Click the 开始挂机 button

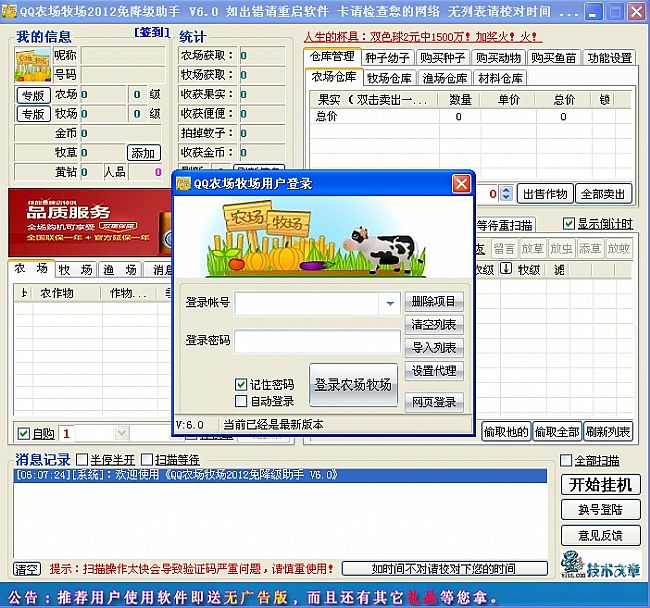coord(601,484)
